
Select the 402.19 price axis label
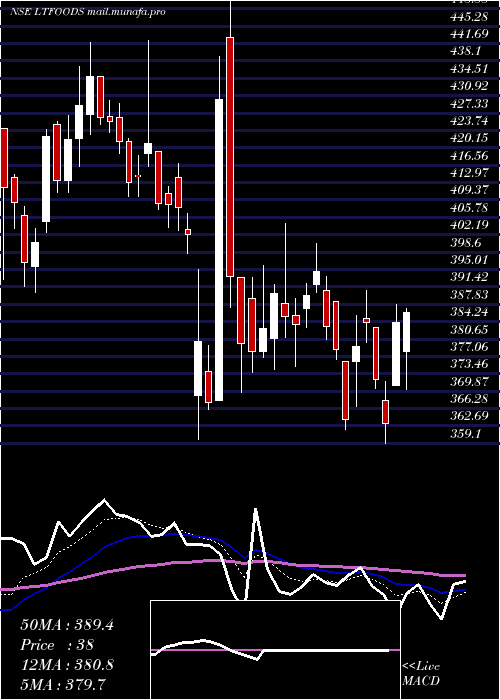(x=469, y=225)
